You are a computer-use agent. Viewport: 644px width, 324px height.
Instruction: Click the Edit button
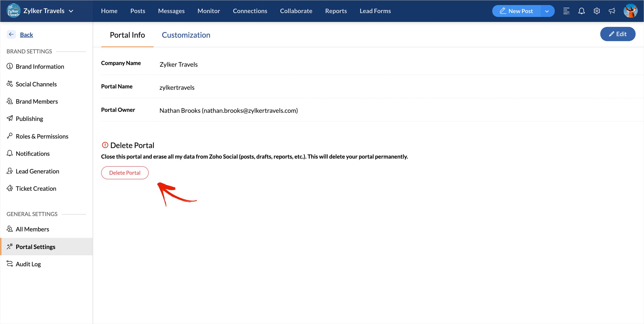click(617, 34)
